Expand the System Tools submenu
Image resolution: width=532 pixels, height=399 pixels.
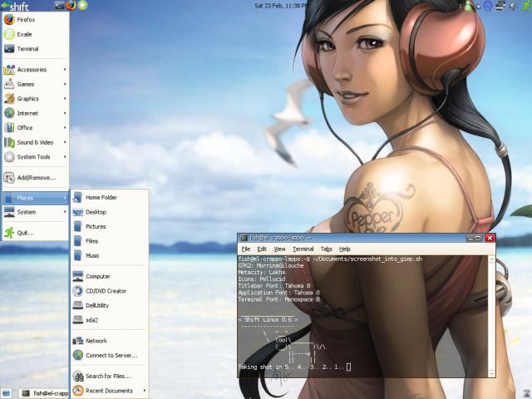point(36,157)
